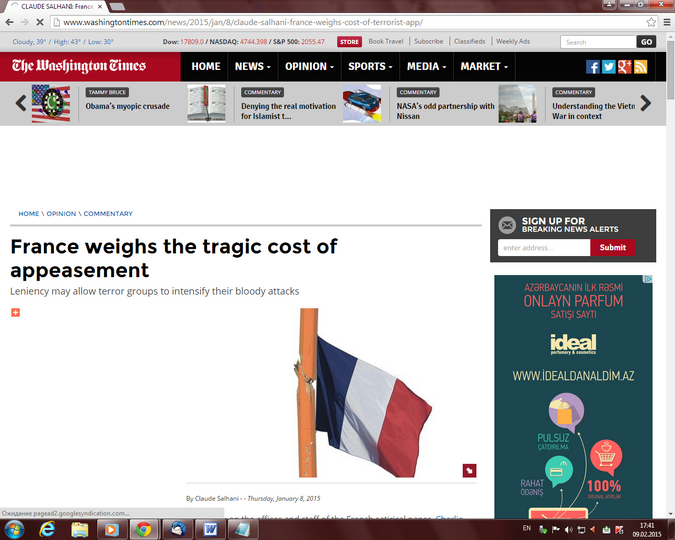Open 'Understanding the Vietnam War' story
This screenshot has height=540, width=675.
594,111
